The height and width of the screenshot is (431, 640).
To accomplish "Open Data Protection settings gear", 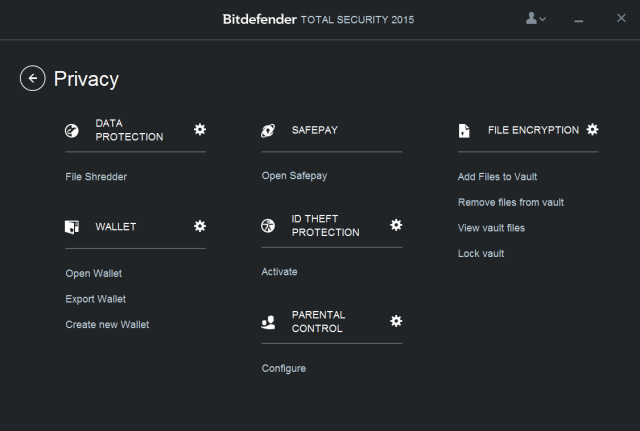I will click(200, 129).
